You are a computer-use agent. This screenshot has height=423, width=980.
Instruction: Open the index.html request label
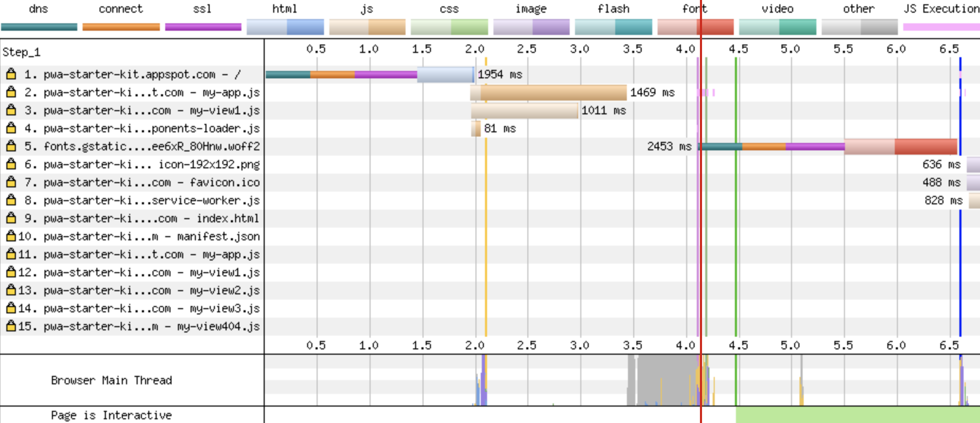click(142, 218)
